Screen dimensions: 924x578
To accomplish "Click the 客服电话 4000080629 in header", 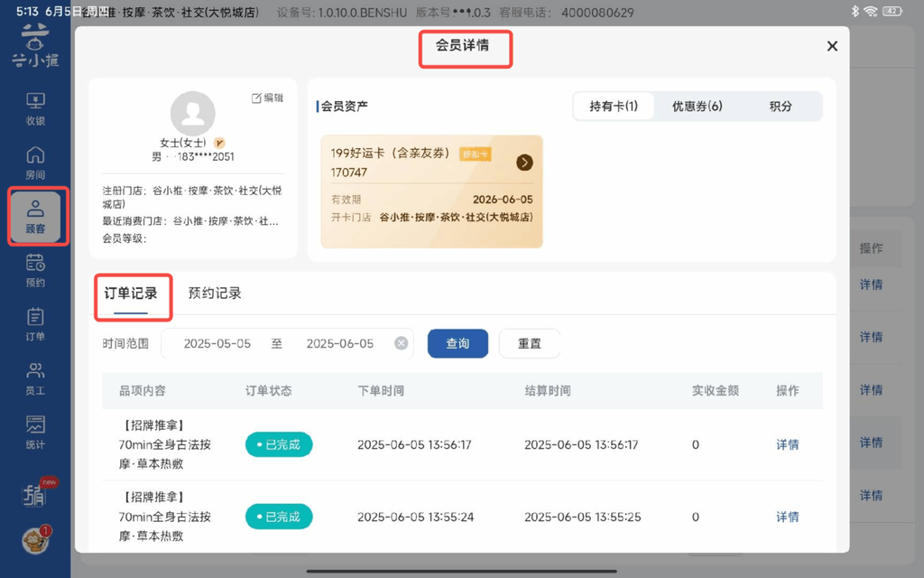I will 567,13.
